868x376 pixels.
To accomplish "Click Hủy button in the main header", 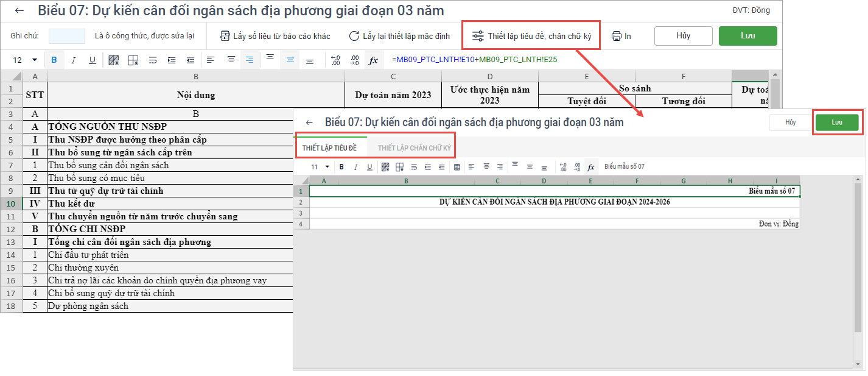I will tap(683, 36).
